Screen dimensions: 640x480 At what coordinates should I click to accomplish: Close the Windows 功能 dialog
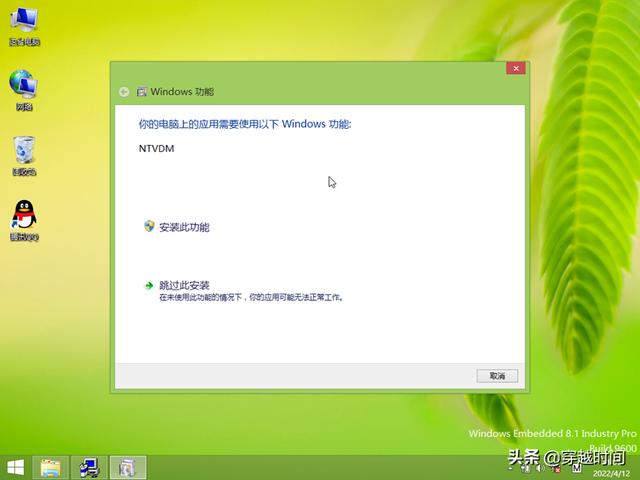point(516,68)
